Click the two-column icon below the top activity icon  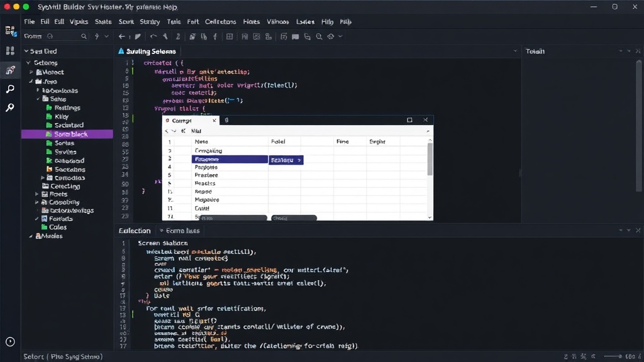tap(10, 50)
